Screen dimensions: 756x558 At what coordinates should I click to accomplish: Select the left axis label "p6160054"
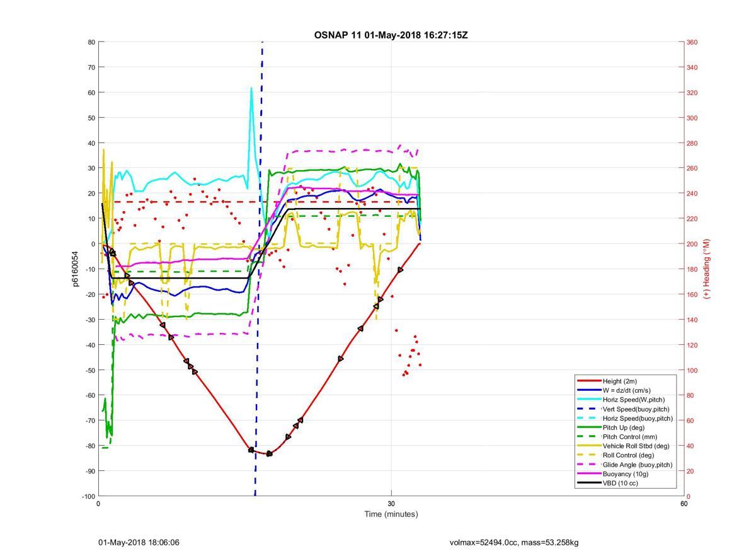pos(74,269)
